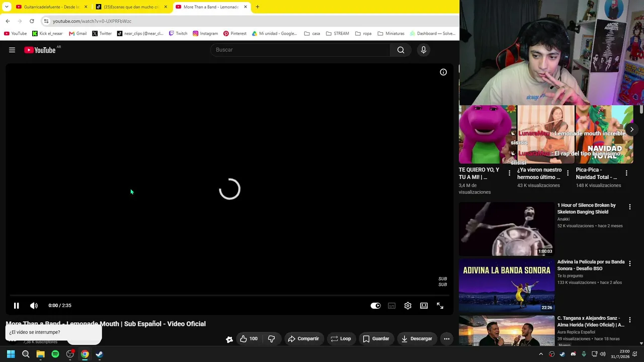The height and width of the screenshot is (362, 644).
Task: Open the 'Mi unidad - Google' Drive bookmark
Action: [x=275, y=34]
